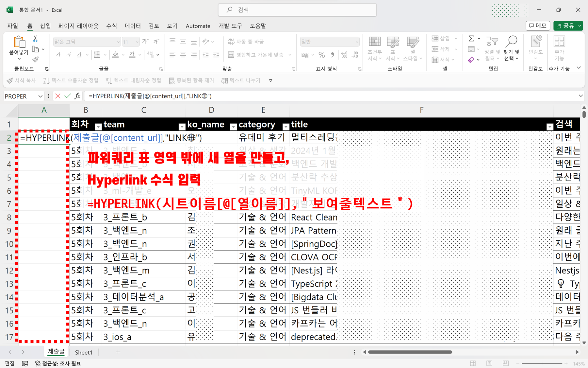588x368 pixels.
Task: Click the Sensitivity icon (민감도)
Action: click(x=536, y=42)
